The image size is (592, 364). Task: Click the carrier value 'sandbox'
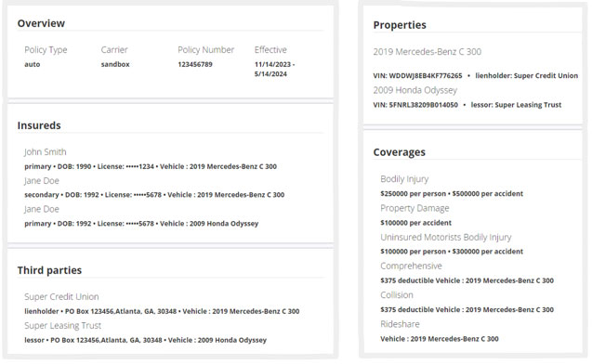[115, 64]
